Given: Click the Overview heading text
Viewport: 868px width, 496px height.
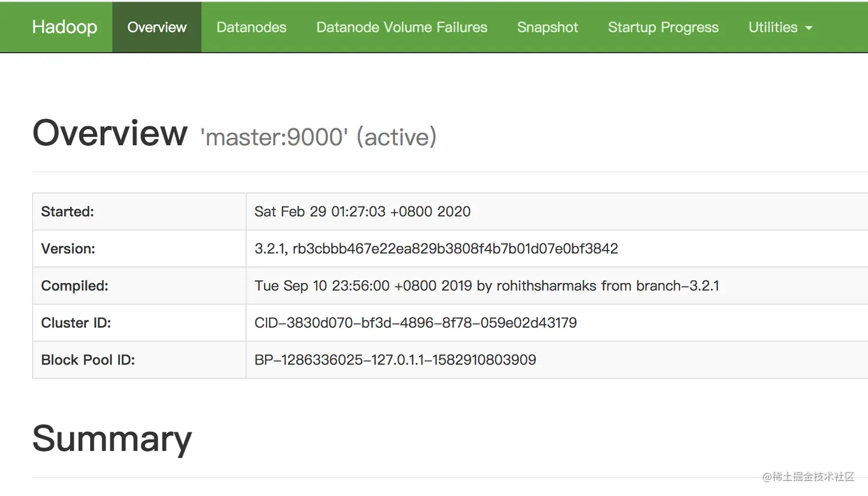Looking at the screenshot, I should (x=110, y=133).
